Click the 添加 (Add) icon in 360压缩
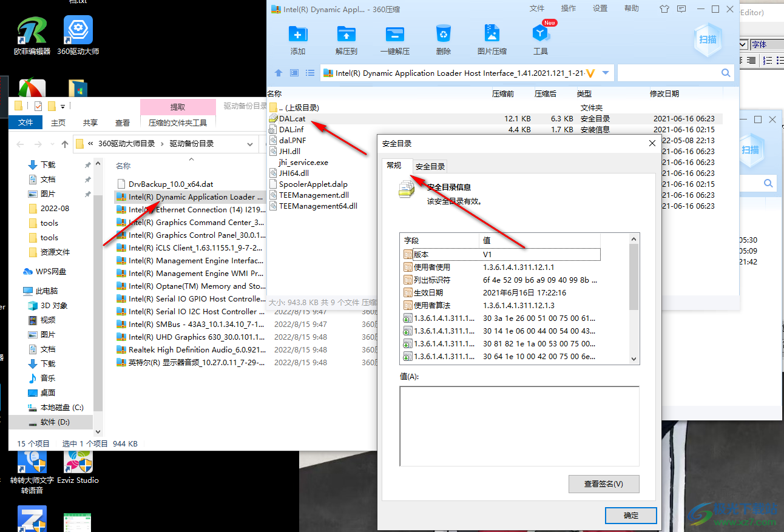The height and width of the screenshot is (532, 784). tap(298, 34)
